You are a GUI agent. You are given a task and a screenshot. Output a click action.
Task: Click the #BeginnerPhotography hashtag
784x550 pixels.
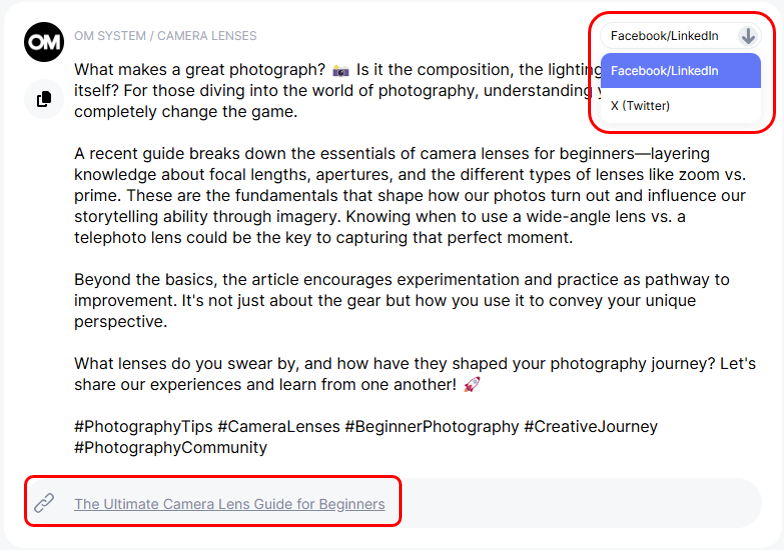click(x=432, y=426)
